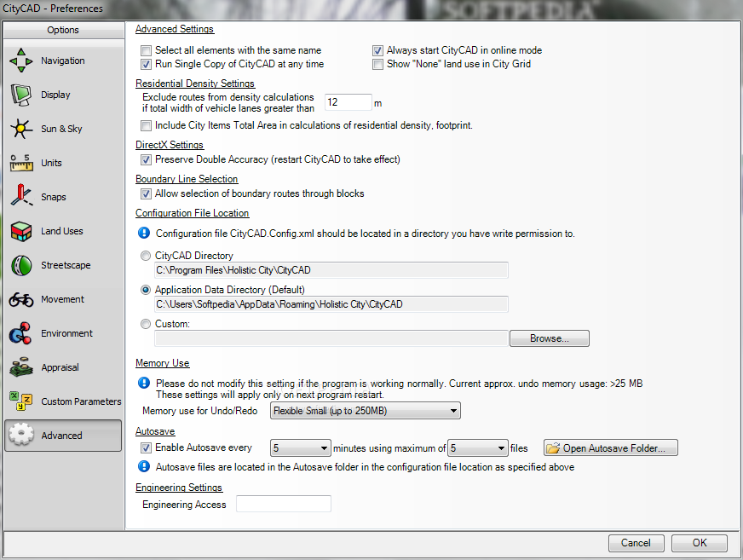The width and height of the screenshot is (743, 560).
Task: Click the Movement bicycle icon
Action: pyautogui.click(x=20, y=299)
